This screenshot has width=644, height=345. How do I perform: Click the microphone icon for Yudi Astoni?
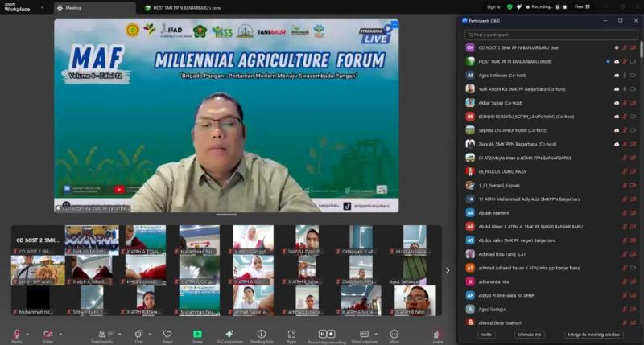[x=625, y=89]
